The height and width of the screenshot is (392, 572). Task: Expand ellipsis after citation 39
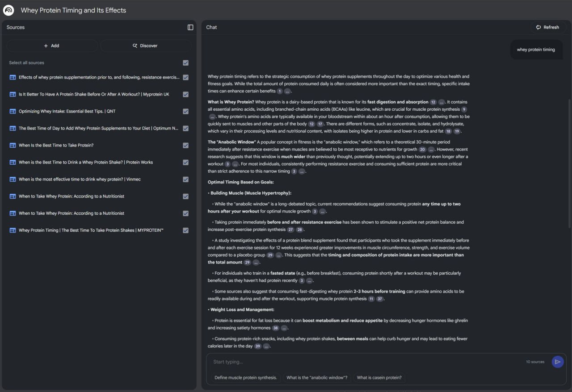click(266, 346)
